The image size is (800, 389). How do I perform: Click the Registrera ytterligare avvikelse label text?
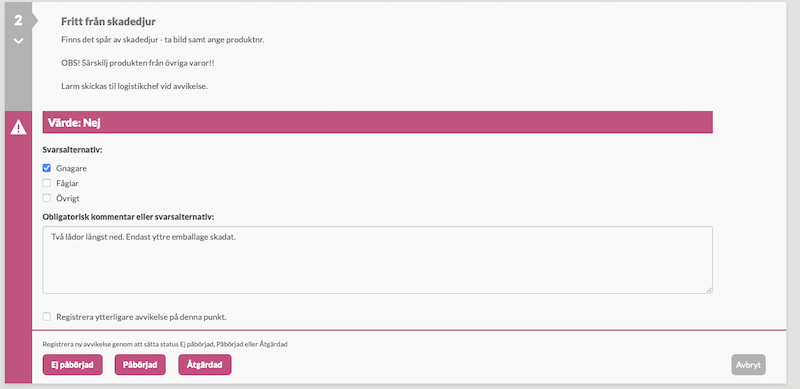141,317
